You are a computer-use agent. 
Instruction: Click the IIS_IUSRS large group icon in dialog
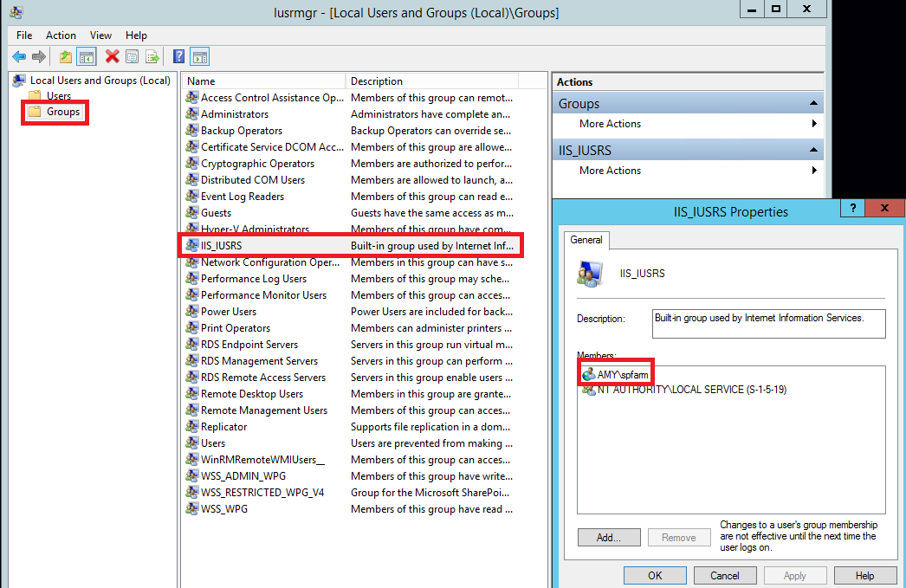click(x=590, y=274)
